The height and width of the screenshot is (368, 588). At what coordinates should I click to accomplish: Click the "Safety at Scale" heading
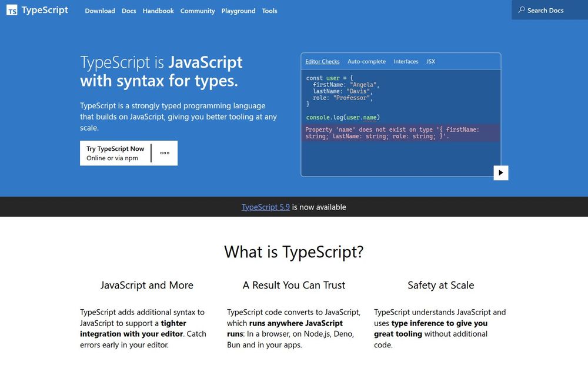(440, 286)
